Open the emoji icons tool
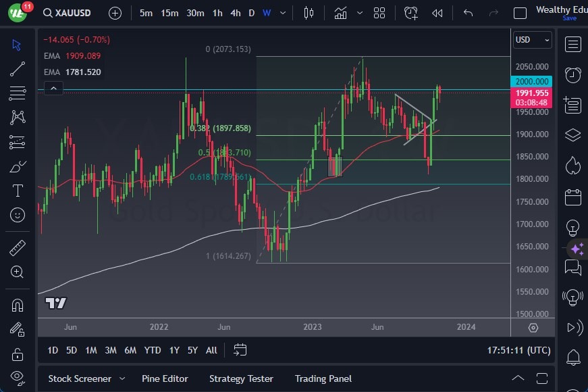This screenshot has width=588, height=392. click(18, 215)
